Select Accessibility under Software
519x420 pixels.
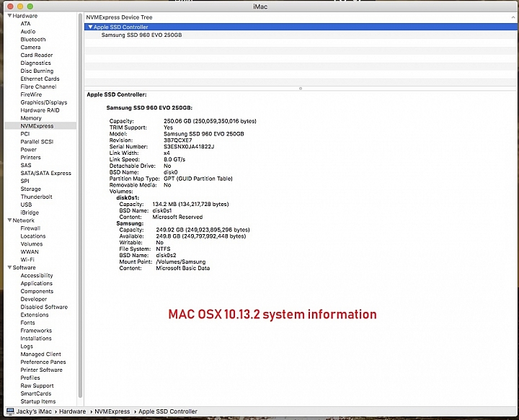coord(37,275)
